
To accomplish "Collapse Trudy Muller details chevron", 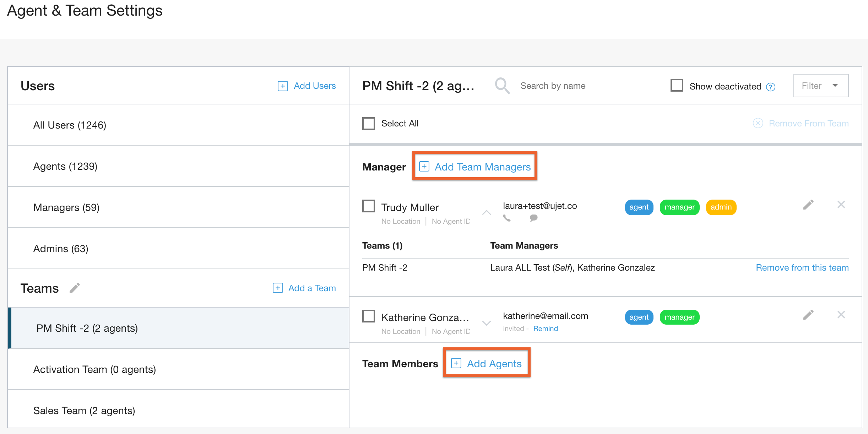I will [x=487, y=212].
